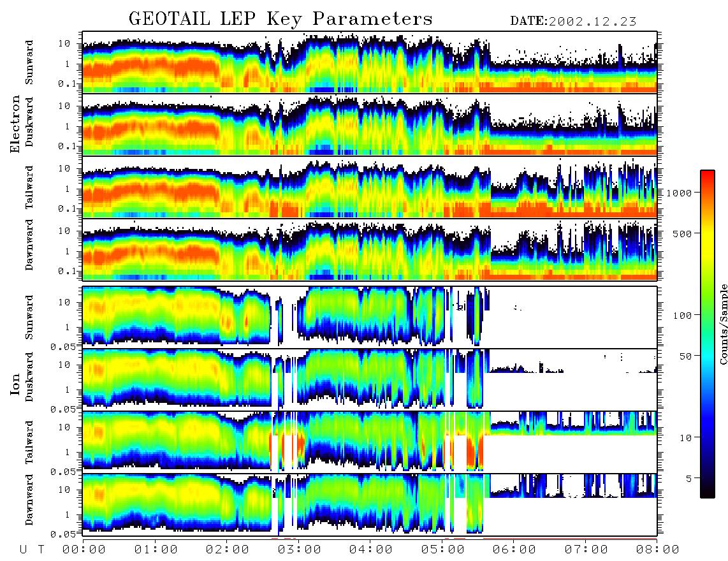Select the '06:00' time tick label
The height and width of the screenshot is (561, 728).
click(514, 550)
